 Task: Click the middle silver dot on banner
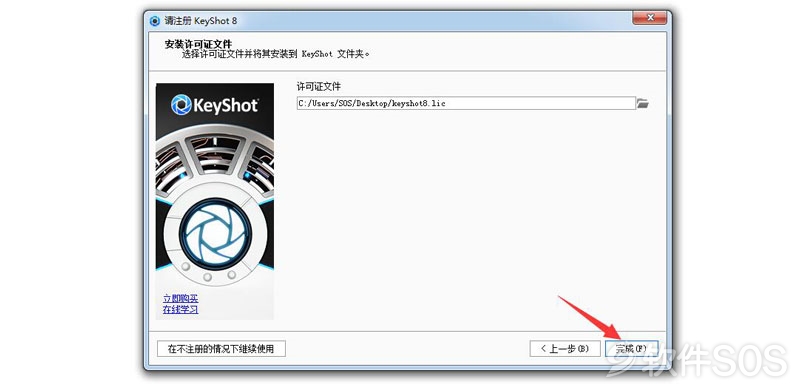(208, 277)
